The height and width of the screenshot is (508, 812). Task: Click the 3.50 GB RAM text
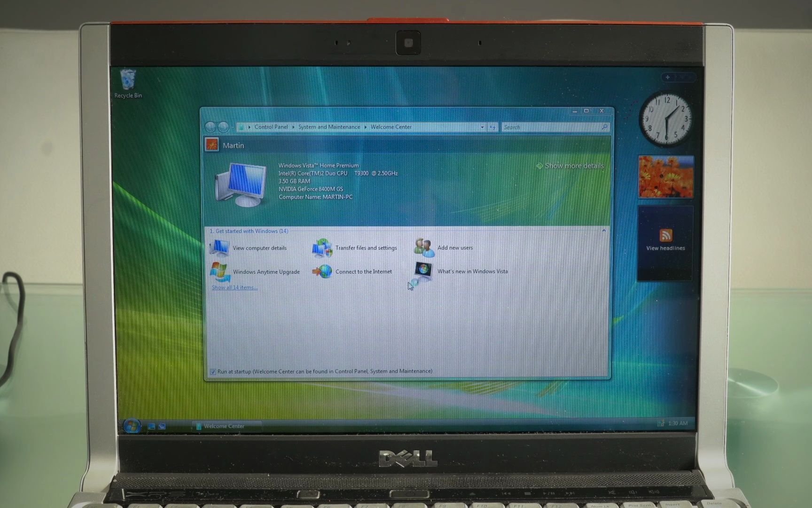click(294, 181)
